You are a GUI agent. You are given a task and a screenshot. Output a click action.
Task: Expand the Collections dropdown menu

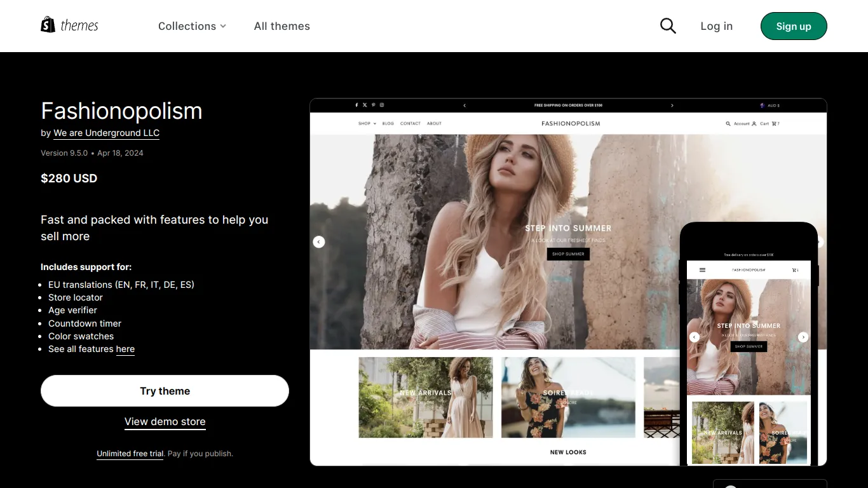click(x=192, y=26)
